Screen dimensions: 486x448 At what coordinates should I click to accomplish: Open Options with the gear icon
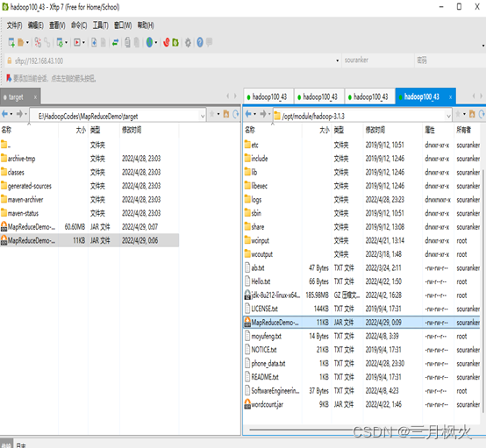pos(188,42)
